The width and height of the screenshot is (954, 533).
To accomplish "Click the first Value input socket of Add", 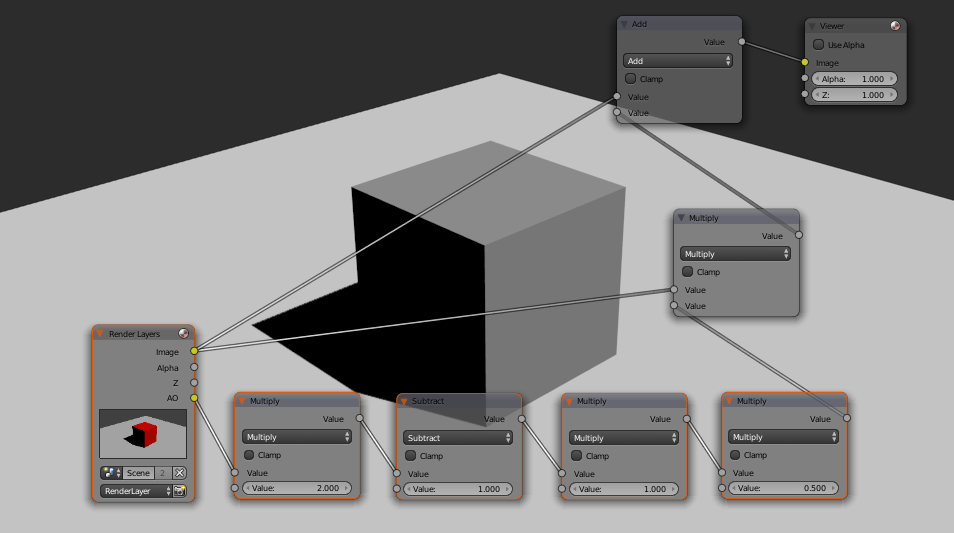I will coord(617,96).
